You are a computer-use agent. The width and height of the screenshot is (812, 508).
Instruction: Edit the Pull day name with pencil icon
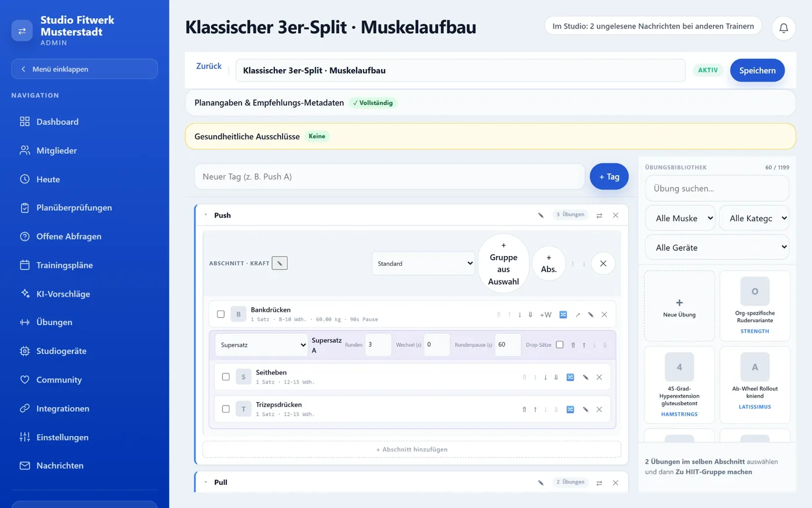pyautogui.click(x=541, y=482)
